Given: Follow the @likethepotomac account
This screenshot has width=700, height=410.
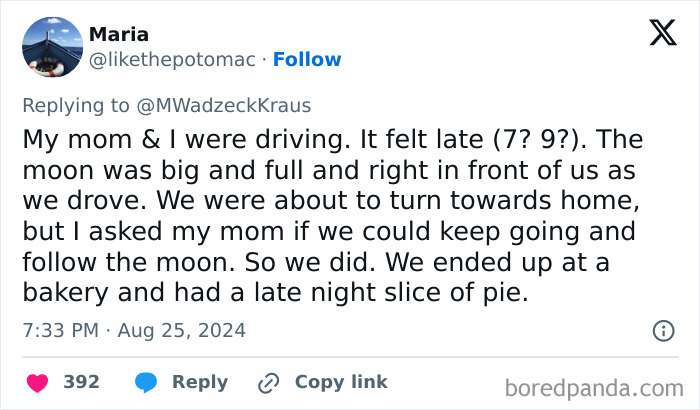Looking at the screenshot, I should (307, 59).
